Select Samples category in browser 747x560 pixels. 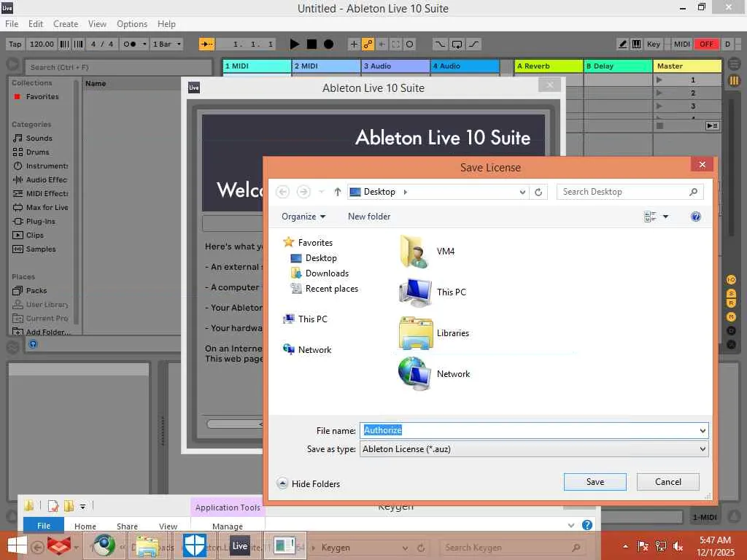(x=41, y=249)
